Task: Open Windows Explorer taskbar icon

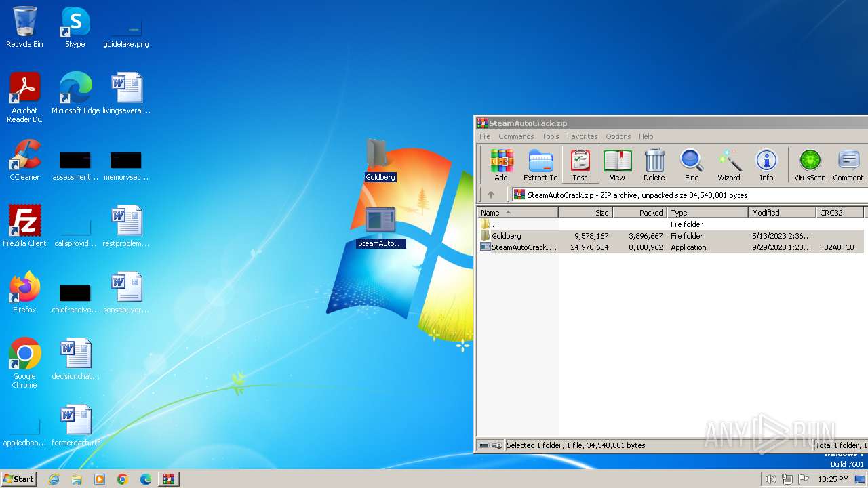Action: (77, 479)
